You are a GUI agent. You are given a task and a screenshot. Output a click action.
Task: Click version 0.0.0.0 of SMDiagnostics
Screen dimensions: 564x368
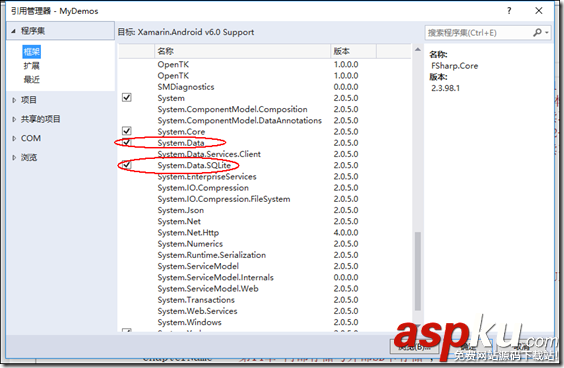[x=346, y=87]
